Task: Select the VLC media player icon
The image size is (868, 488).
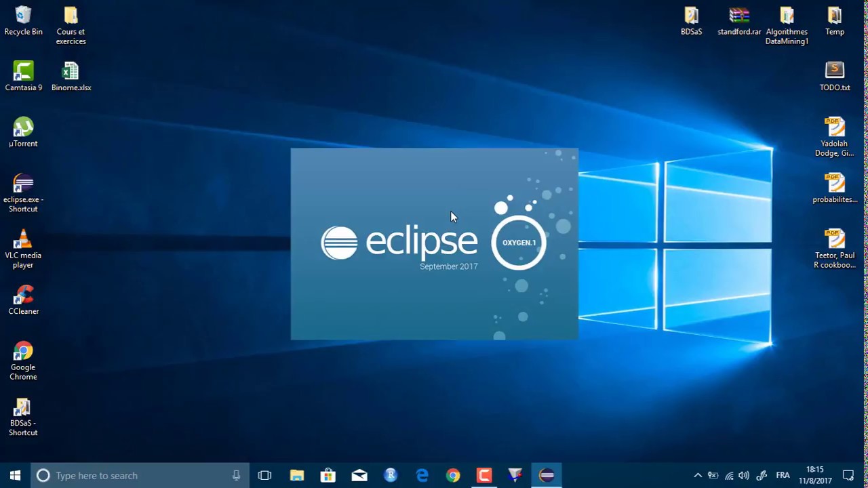Action: click(23, 249)
